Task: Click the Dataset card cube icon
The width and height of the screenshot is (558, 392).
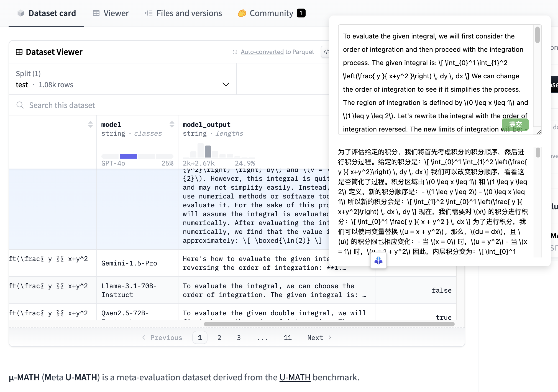Action: [x=21, y=13]
